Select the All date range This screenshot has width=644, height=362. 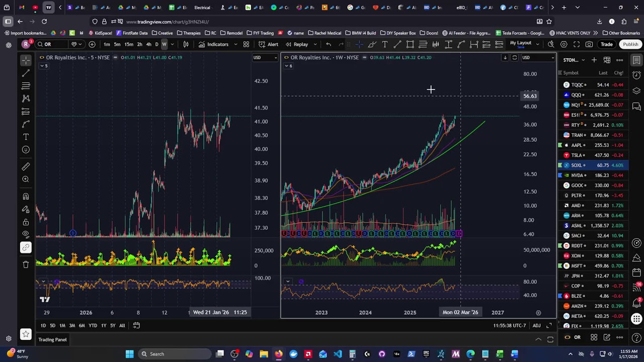click(122, 325)
